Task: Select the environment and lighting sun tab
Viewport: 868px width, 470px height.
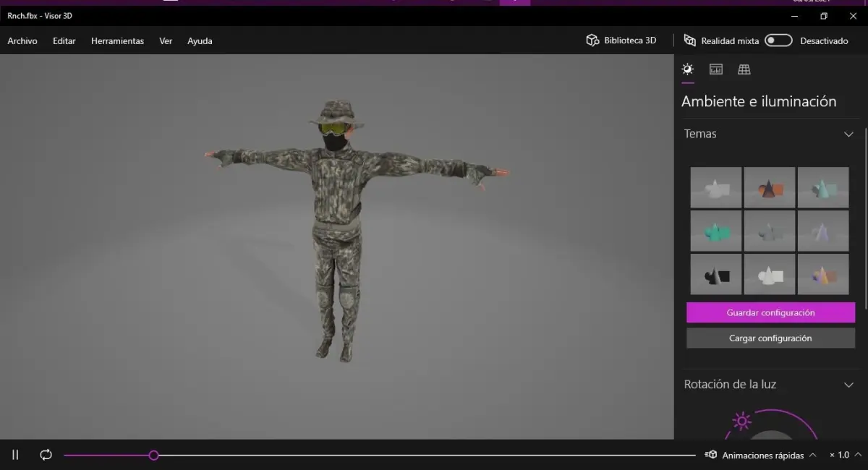Action: [x=687, y=69]
